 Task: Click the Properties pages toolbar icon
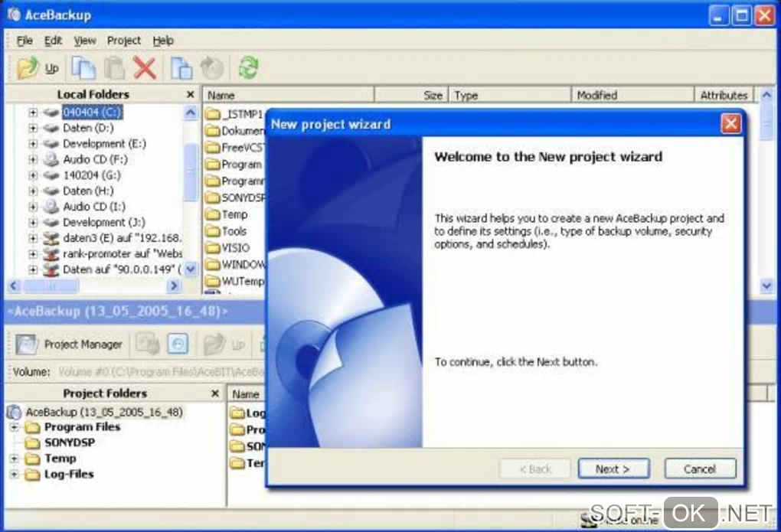[181, 68]
